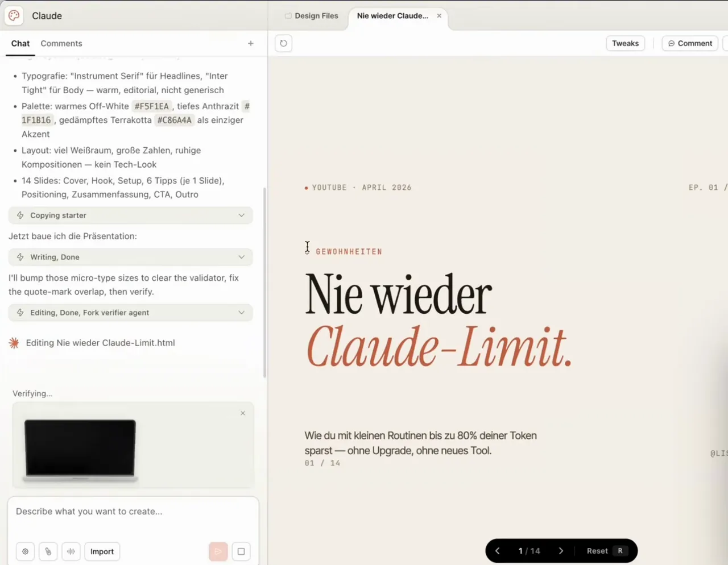
Task: Reload the slide preview
Action: pyautogui.click(x=283, y=43)
